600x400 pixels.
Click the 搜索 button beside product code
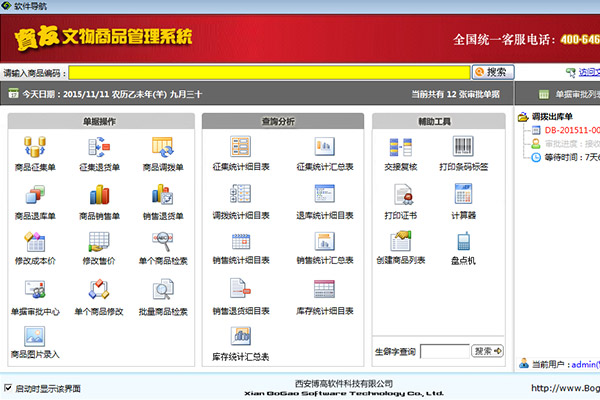tap(493, 72)
